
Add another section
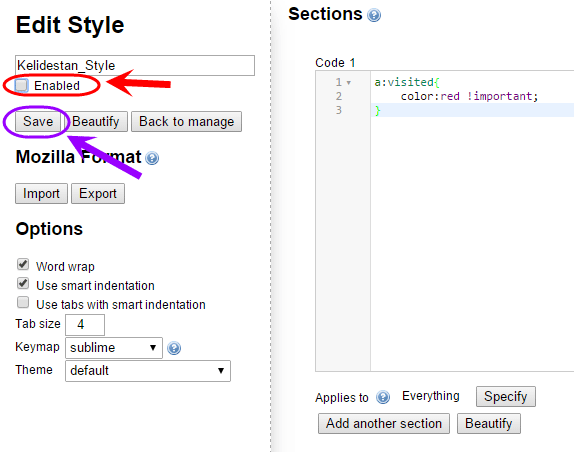coord(384,424)
